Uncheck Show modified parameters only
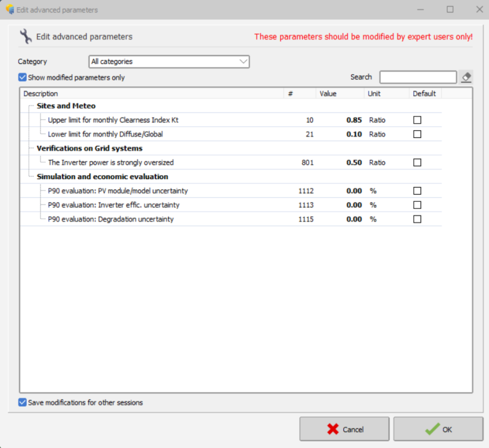Image resolution: width=489 pixels, height=448 pixels. [23, 78]
